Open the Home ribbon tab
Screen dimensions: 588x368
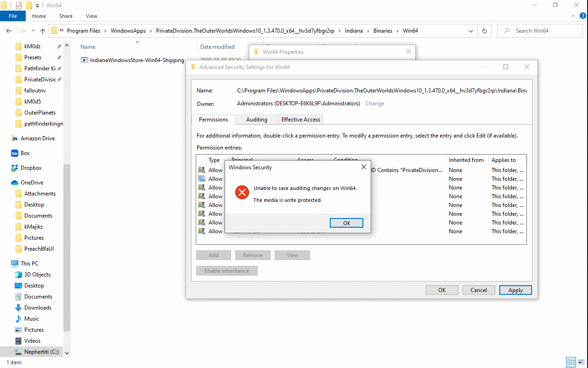pyautogui.click(x=39, y=16)
